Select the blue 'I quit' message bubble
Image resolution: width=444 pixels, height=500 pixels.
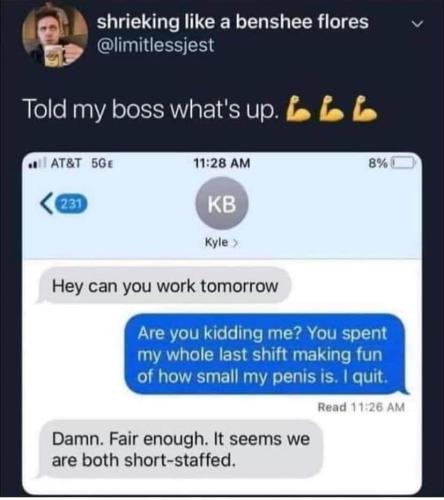tap(267, 354)
